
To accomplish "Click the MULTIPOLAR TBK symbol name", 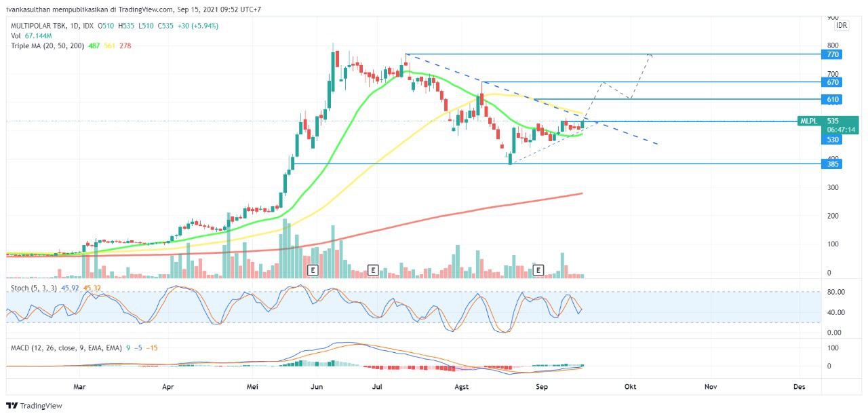I will 37,26.
